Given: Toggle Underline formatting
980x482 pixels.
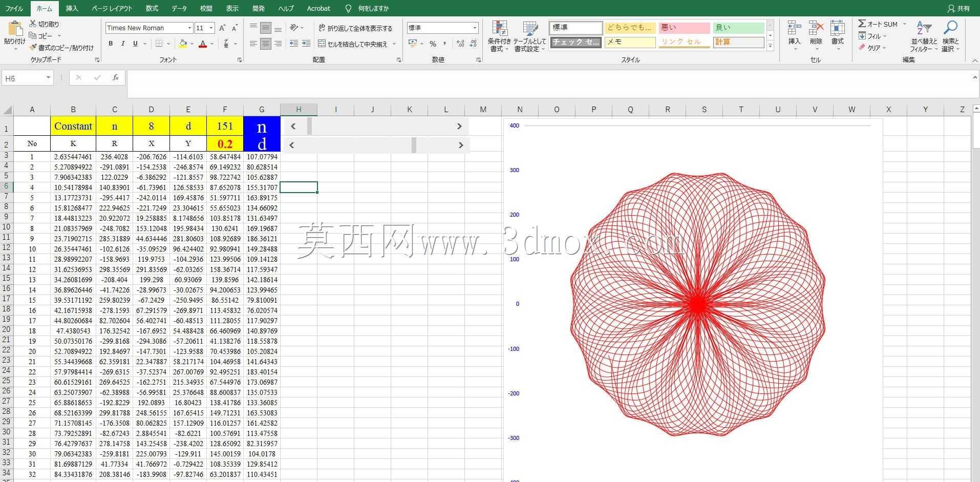Looking at the screenshot, I should coord(135,44).
